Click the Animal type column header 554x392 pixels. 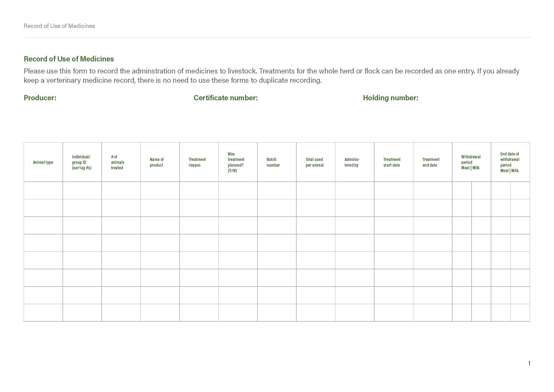pyautogui.click(x=43, y=162)
